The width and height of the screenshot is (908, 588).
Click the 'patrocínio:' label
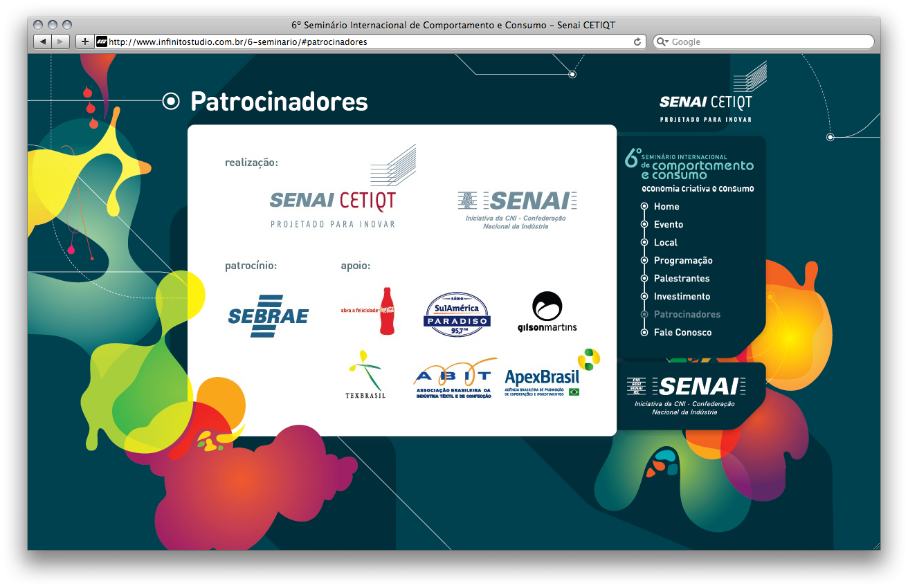251,266
